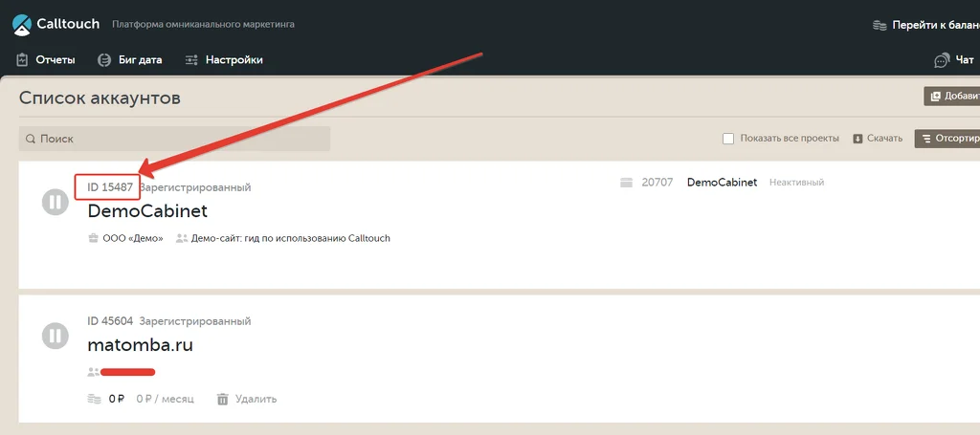Click people icon next to Демо-сайт description

(182, 238)
